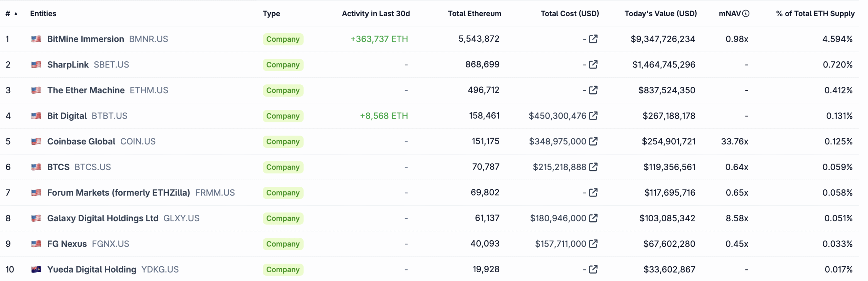Image resolution: width=868 pixels, height=281 pixels.
Task: Click the Company tag in BTCS row
Action: click(283, 167)
